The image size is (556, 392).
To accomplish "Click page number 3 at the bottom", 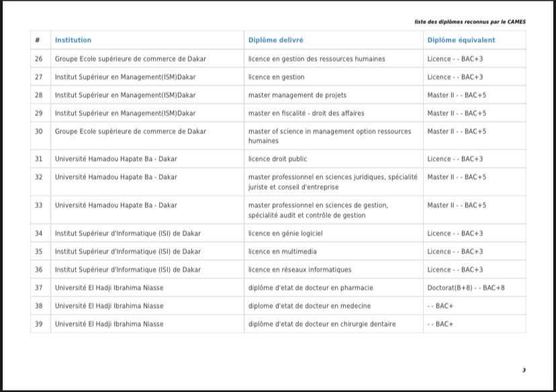I will (x=524, y=370).
